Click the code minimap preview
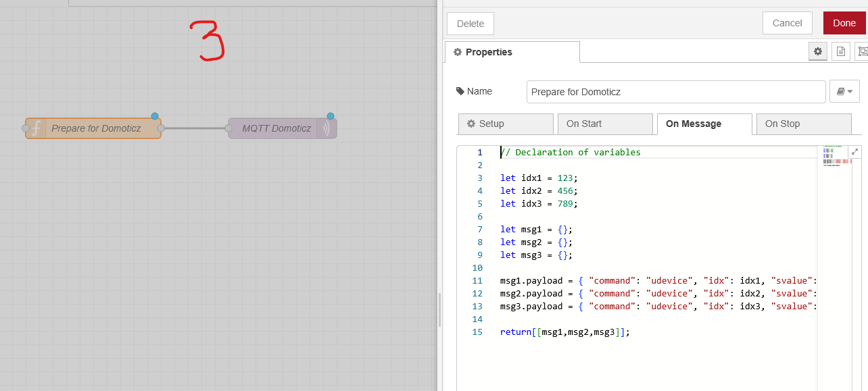Viewport: 868px width, 391px height. (x=837, y=157)
